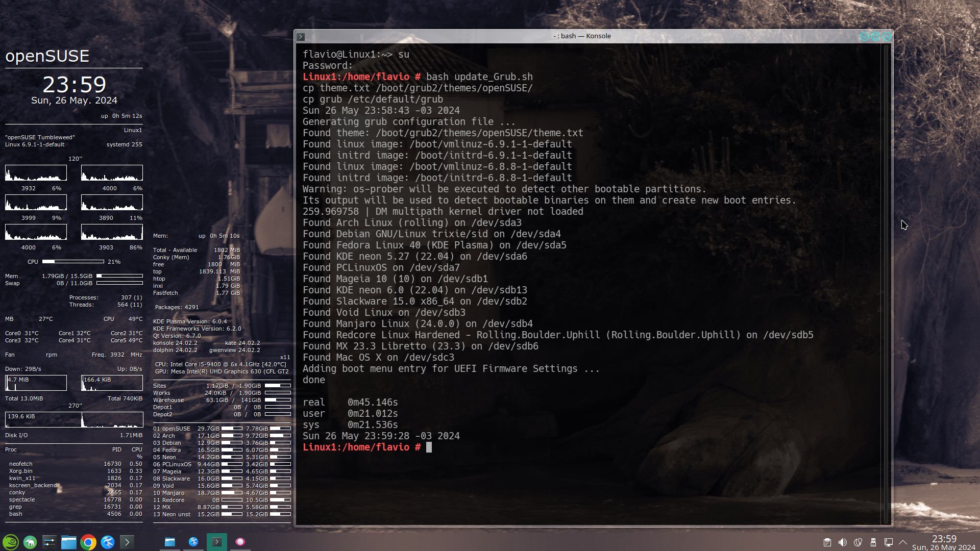
Task: Click 'CPU: Intel Core i5-9400' info line
Action: pyautogui.click(x=220, y=364)
